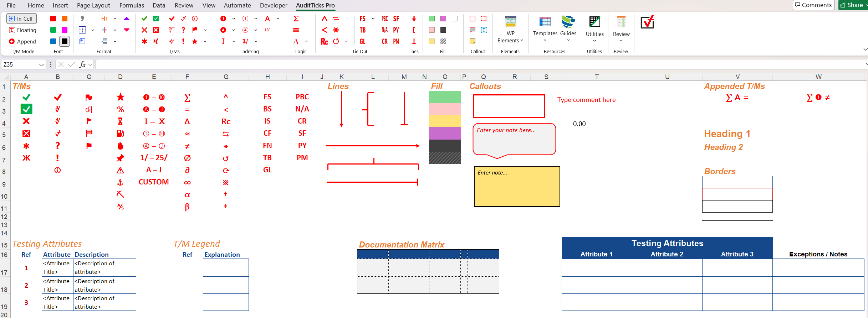Open Review dropdown
868x318 pixels.
[x=621, y=30]
